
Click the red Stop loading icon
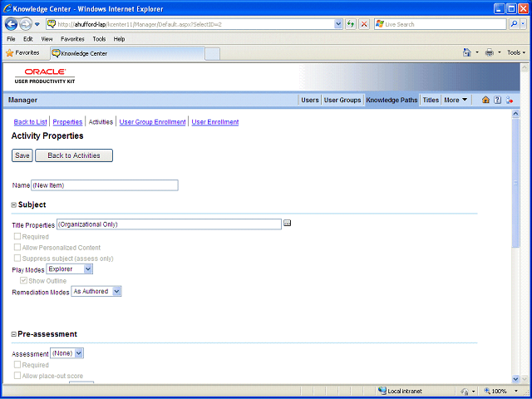coord(364,24)
